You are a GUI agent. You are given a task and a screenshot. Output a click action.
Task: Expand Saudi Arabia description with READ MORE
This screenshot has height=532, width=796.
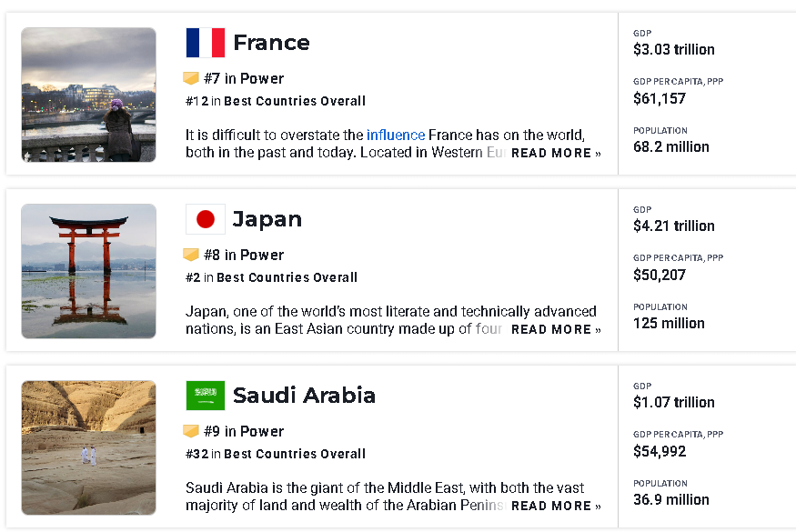point(555,507)
